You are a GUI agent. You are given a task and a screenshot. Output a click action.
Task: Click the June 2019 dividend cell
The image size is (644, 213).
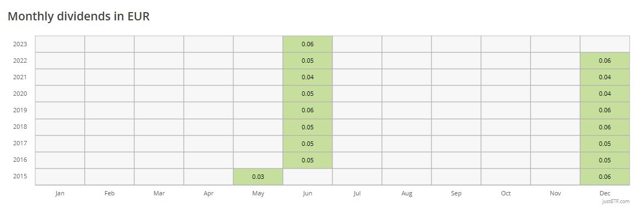click(x=307, y=111)
